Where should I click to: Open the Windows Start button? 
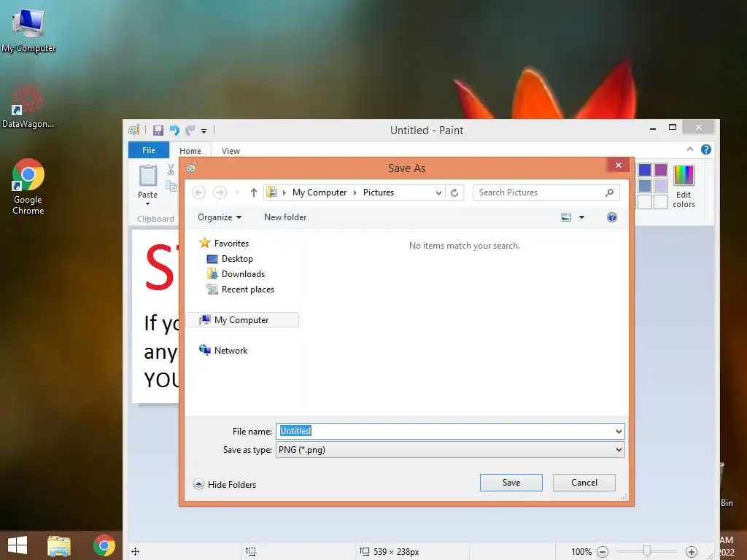point(18,545)
